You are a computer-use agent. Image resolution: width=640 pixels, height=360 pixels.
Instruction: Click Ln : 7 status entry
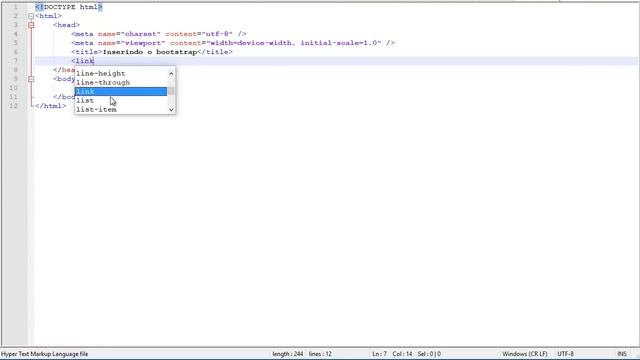coord(379,354)
